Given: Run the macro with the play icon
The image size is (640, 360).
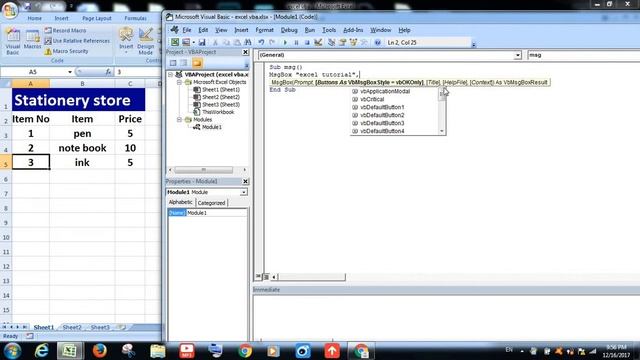Looking at the screenshot, I should click(285, 42).
